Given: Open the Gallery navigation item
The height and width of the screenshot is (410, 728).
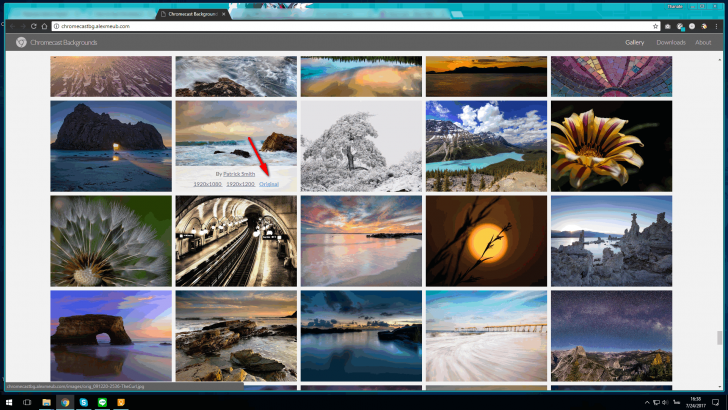Looking at the screenshot, I should pyautogui.click(x=634, y=42).
